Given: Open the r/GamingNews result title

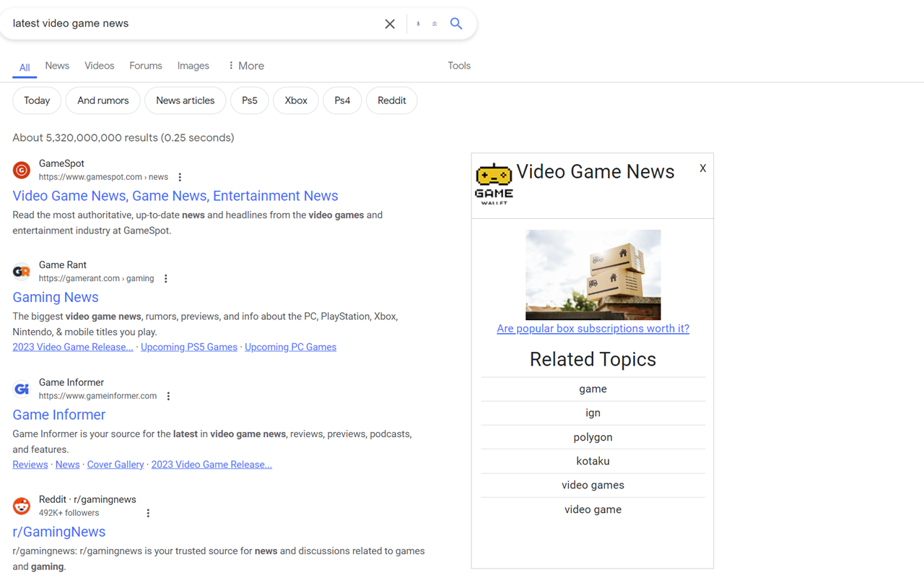Looking at the screenshot, I should pyautogui.click(x=59, y=532).
